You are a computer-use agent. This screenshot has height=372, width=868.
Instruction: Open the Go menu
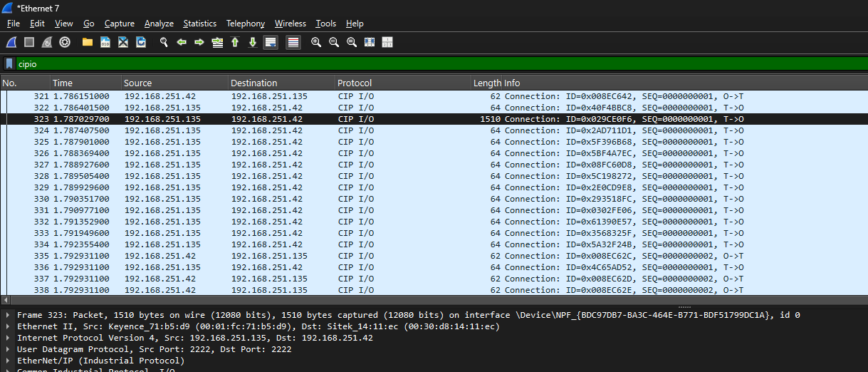[x=88, y=24]
